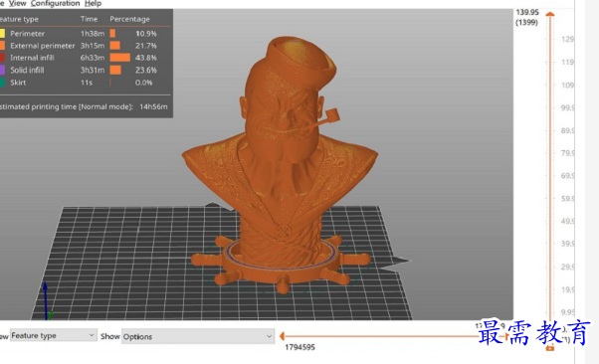
Task: Click the right handle of horizontal move slider
Action: click(506, 336)
